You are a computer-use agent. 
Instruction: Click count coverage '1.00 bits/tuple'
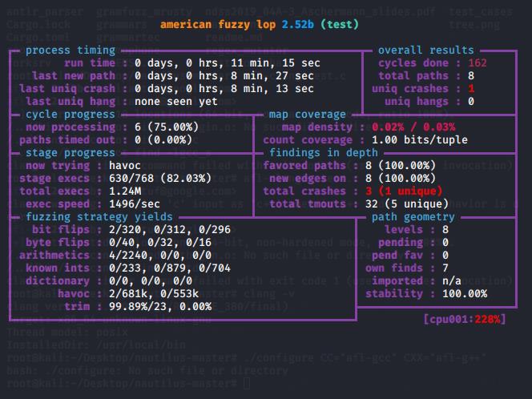point(420,139)
